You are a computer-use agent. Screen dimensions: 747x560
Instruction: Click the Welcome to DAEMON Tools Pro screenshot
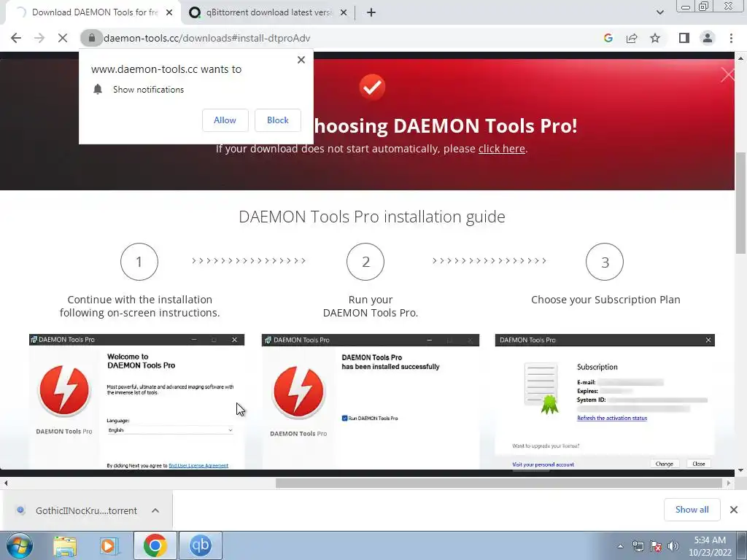136,402
